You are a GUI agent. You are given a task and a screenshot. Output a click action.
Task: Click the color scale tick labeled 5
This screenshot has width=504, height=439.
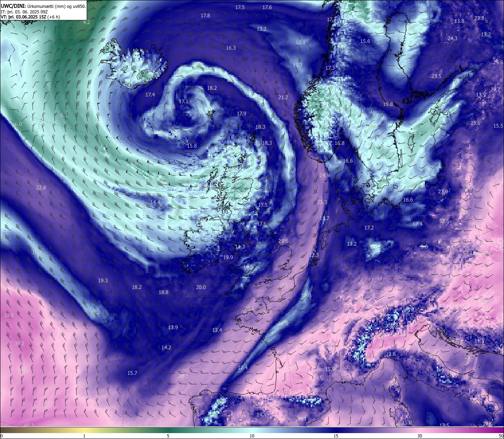(x=168, y=436)
